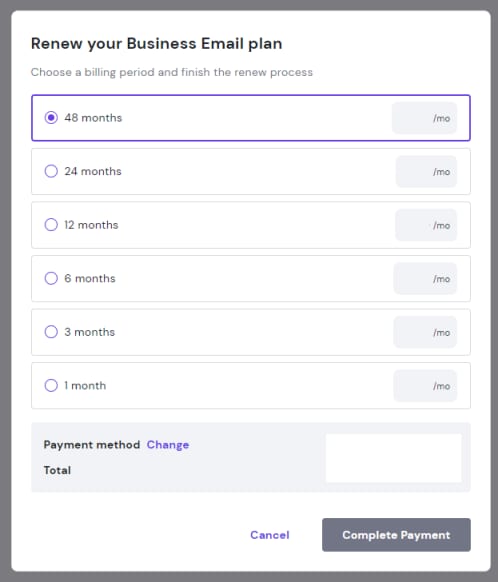Click the 24 months label text
Screen dimensions: 498x582
[x=93, y=171]
